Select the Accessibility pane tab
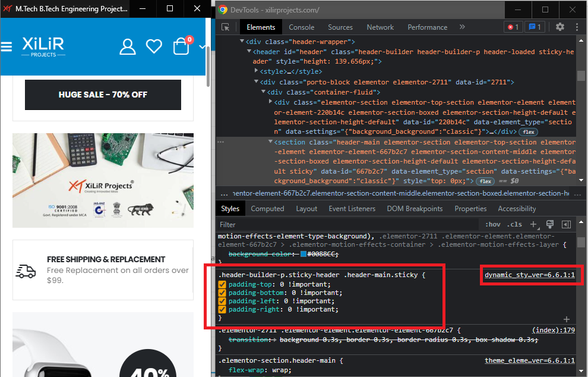This screenshot has height=377, width=588. click(517, 208)
